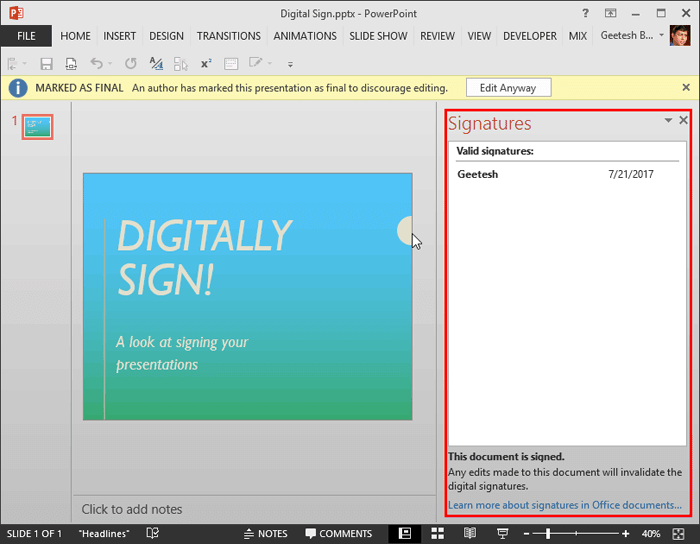Open PowerPoint Help question mark
Image resolution: width=700 pixels, height=544 pixels.
585,13
